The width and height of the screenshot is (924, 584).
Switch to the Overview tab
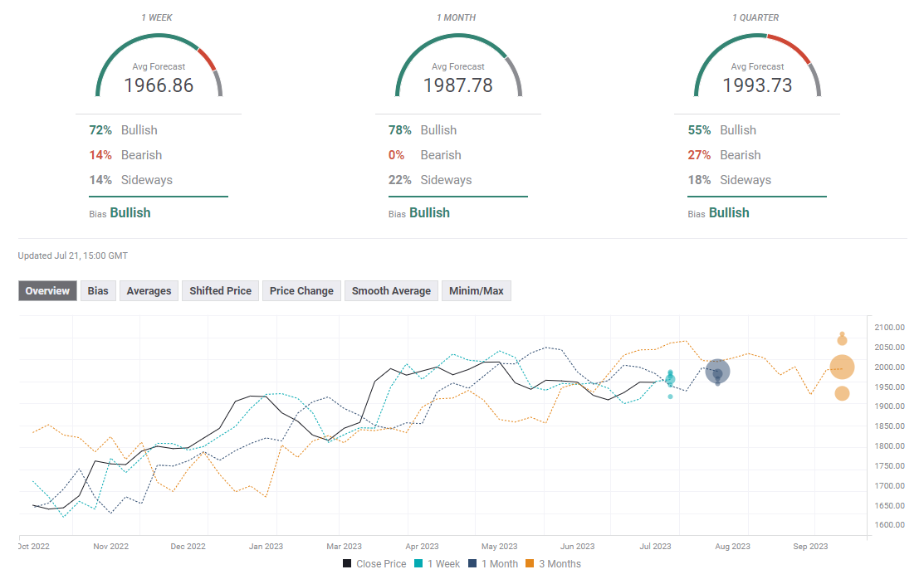pos(47,291)
